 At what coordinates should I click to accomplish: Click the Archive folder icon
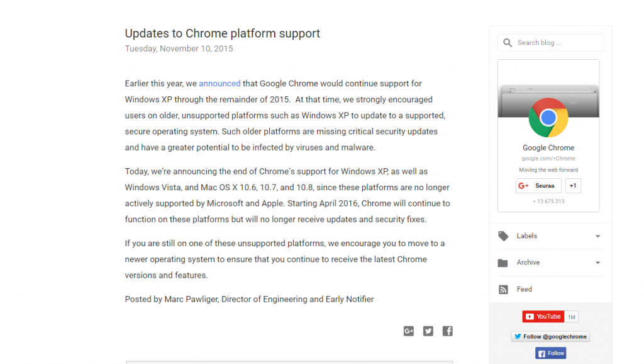coord(503,262)
